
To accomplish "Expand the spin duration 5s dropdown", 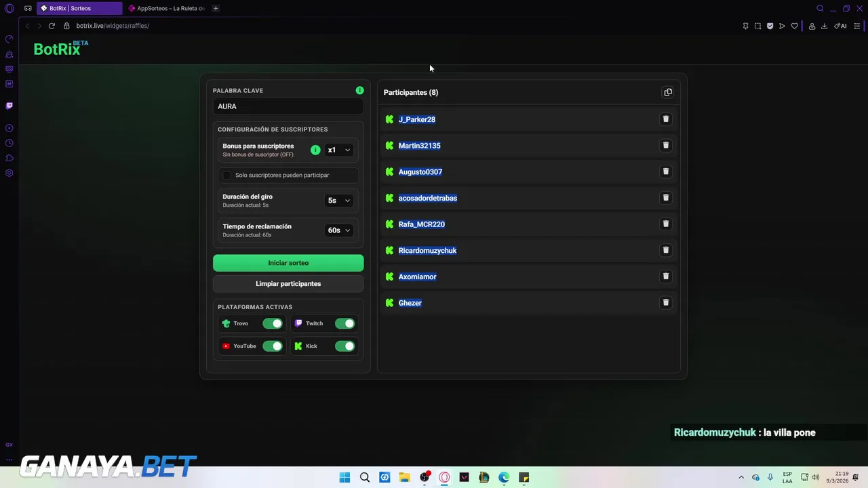I will click(x=338, y=200).
